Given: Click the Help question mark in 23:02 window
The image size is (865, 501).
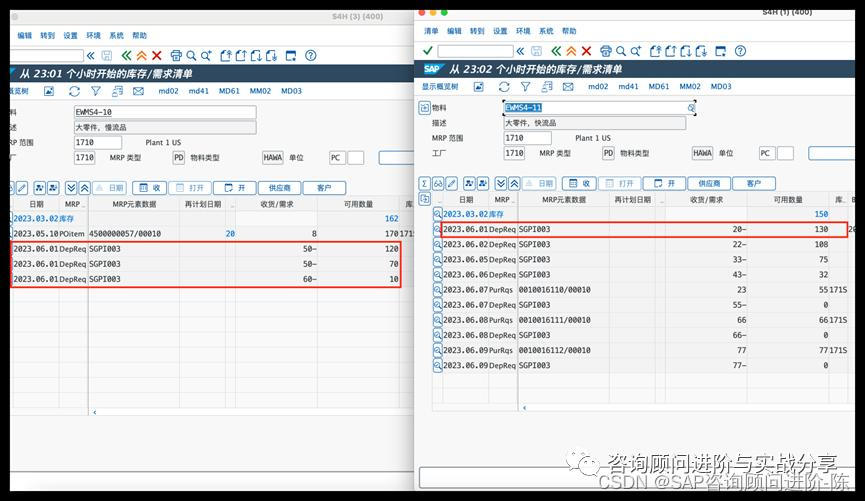Looking at the screenshot, I should [x=740, y=51].
